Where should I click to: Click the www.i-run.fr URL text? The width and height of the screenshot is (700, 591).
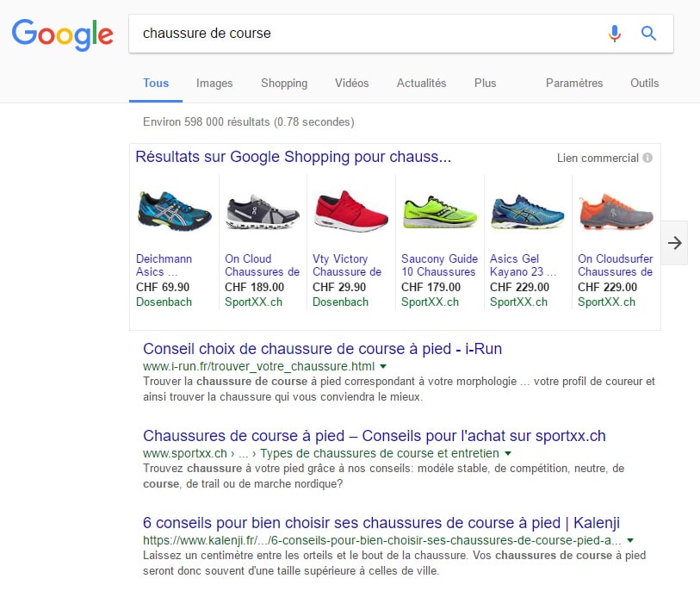[x=258, y=366]
